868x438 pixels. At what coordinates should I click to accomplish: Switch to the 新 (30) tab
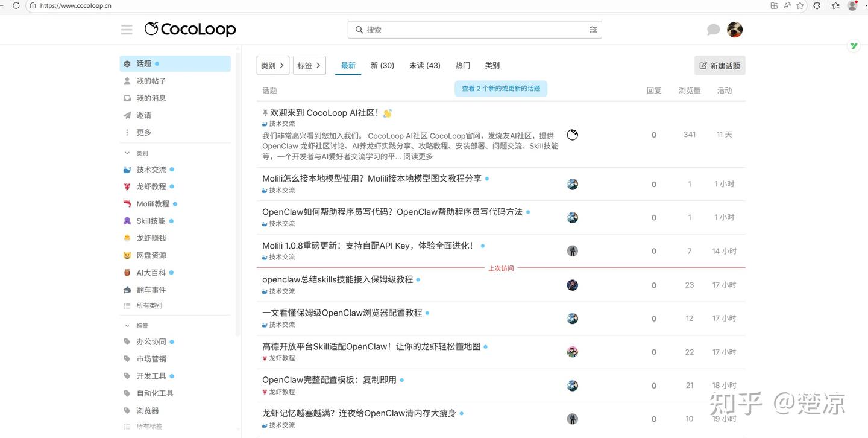(x=382, y=65)
